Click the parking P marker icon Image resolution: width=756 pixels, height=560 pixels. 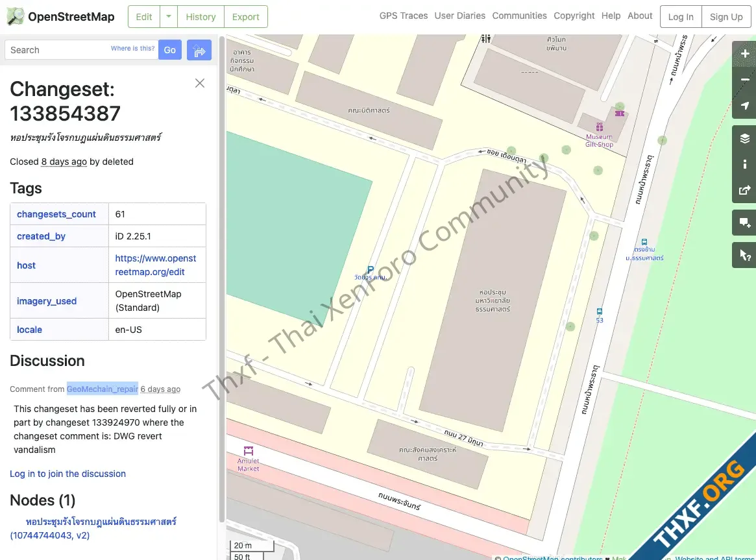coord(371,270)
